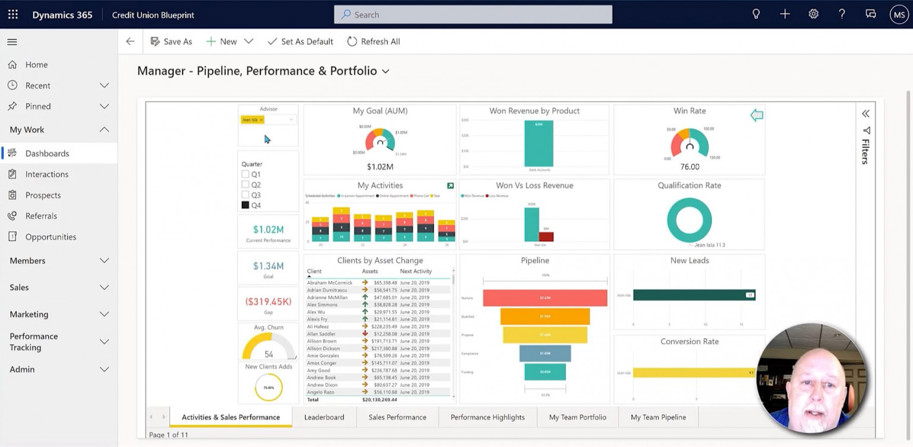Click the Pinned pin icon
The height and width of the screenshot is (447, 913).
point(12,107)
